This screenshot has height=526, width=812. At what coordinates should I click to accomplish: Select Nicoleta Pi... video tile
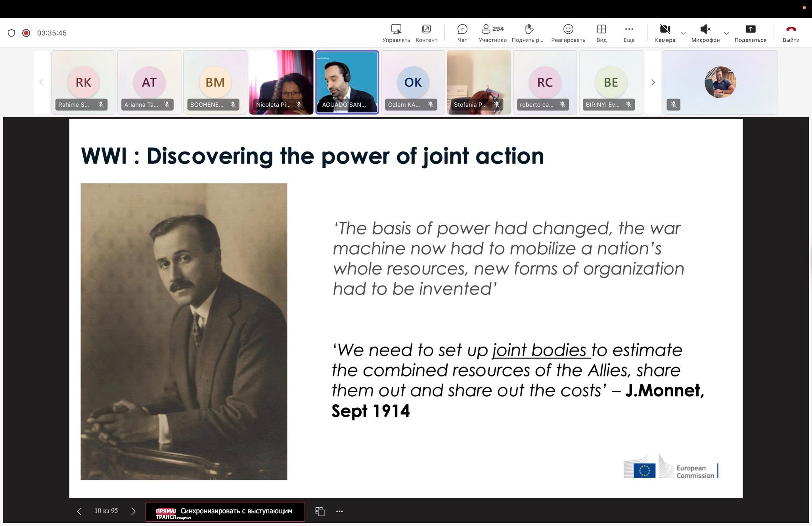pos(281,82)
